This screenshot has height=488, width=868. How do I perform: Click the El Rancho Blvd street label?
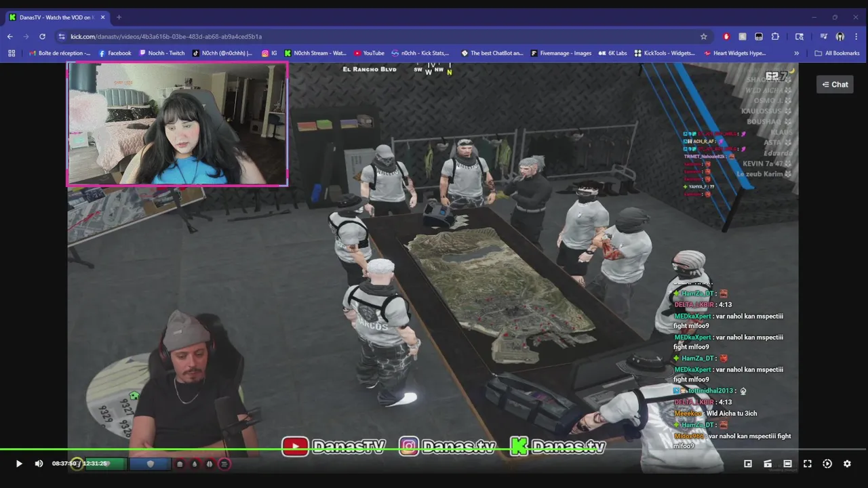click(x=370, y=69)
